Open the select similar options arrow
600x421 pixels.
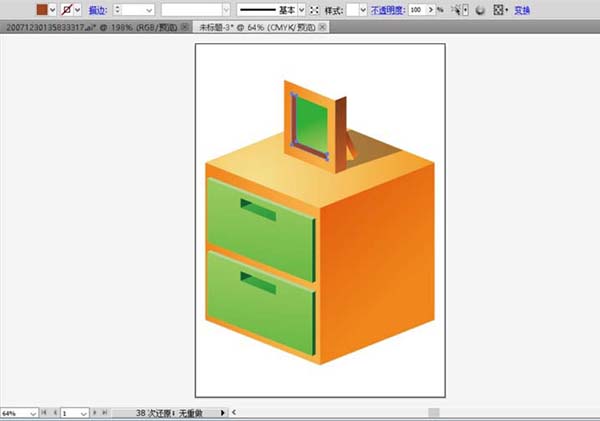pos(466,10)
